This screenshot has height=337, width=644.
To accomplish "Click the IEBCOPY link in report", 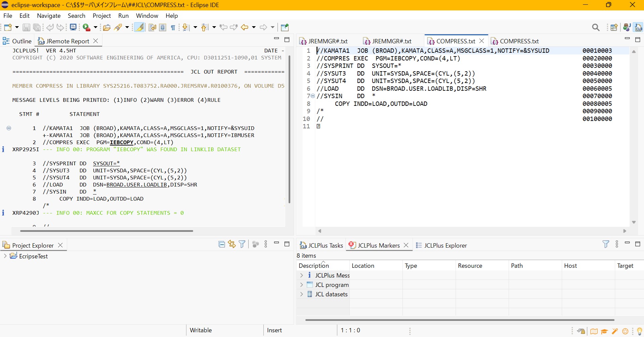I will click(x=122, y=142).
